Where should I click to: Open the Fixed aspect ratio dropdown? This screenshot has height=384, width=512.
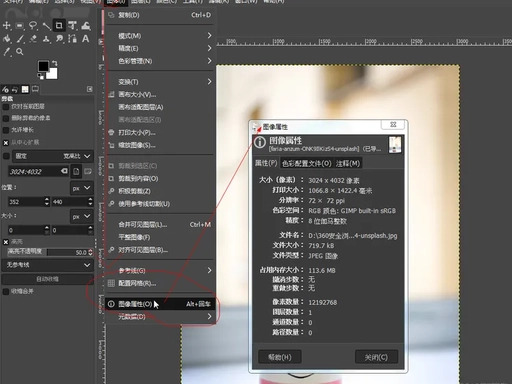click(x=53, y=156)
